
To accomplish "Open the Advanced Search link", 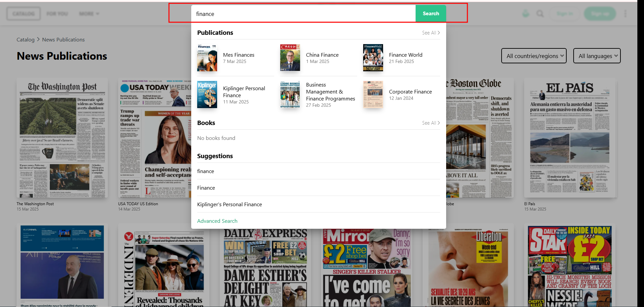I will coord(217,221).
